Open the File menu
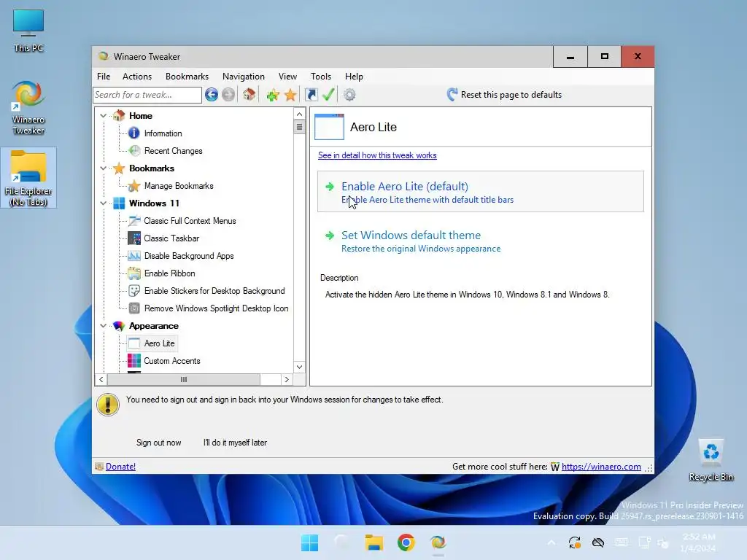This screenshot has height=560, width=747. 104,76
